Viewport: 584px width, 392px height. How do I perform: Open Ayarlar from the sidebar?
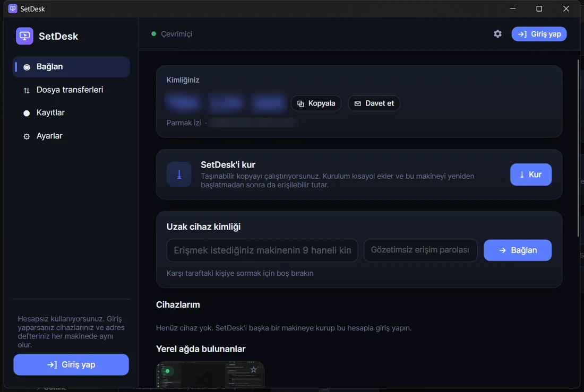point(71,136)
